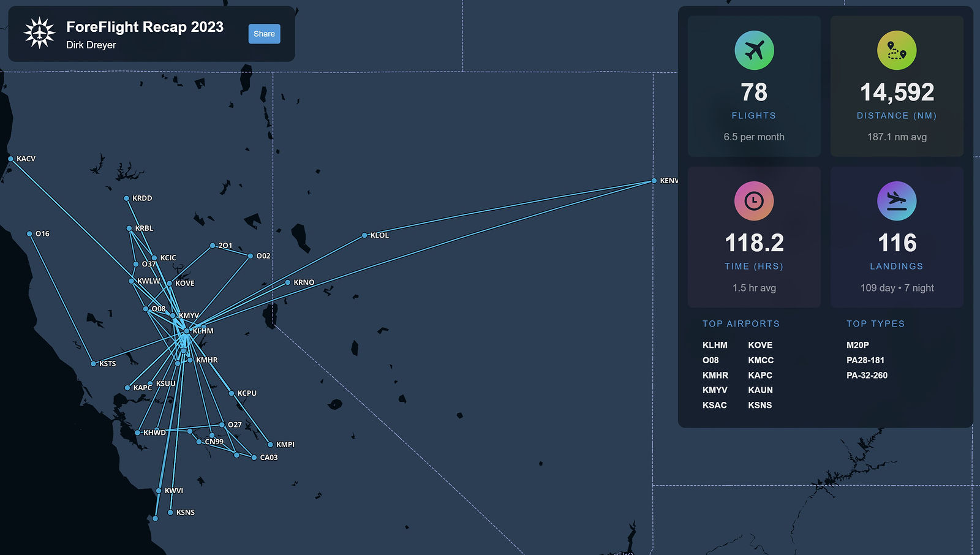This screenshot has width=980, height=555.
Task: Select the KCPU airport marker on map
Action: coord(232,393)
